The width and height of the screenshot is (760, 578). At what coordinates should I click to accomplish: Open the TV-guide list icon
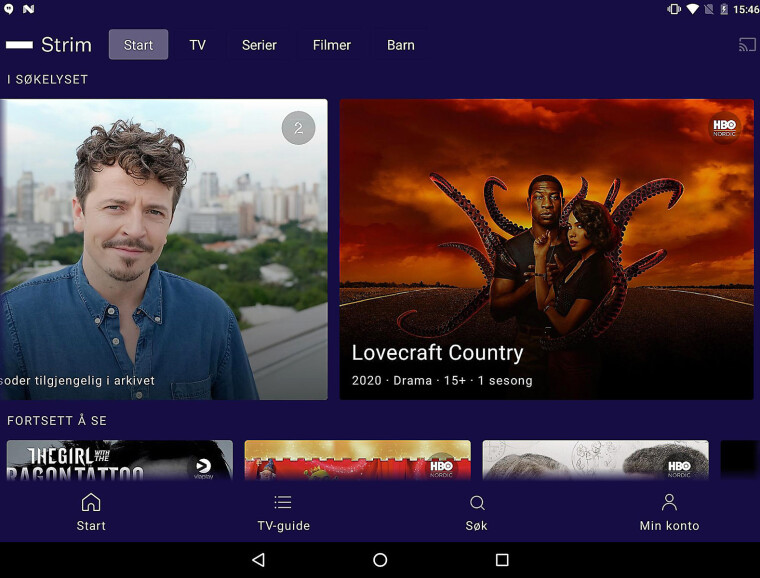pos(283,503)
